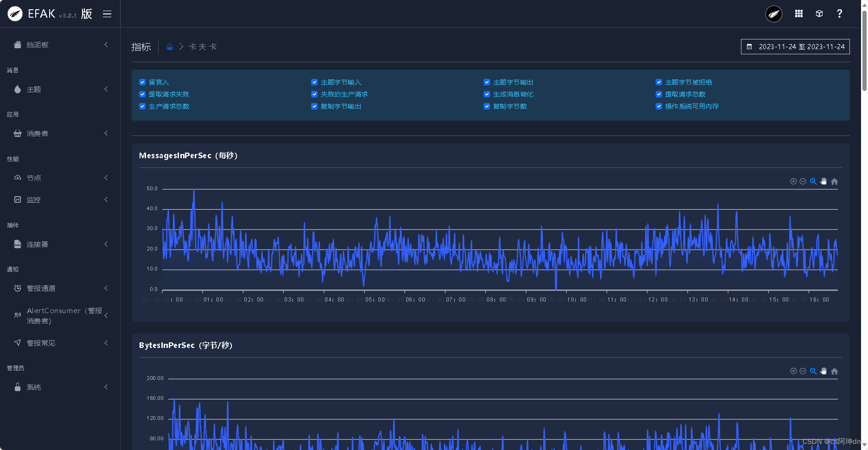Select box zoom on the MessagesInPerSec chart
This screenshot has height=450, width=868.
813,181
